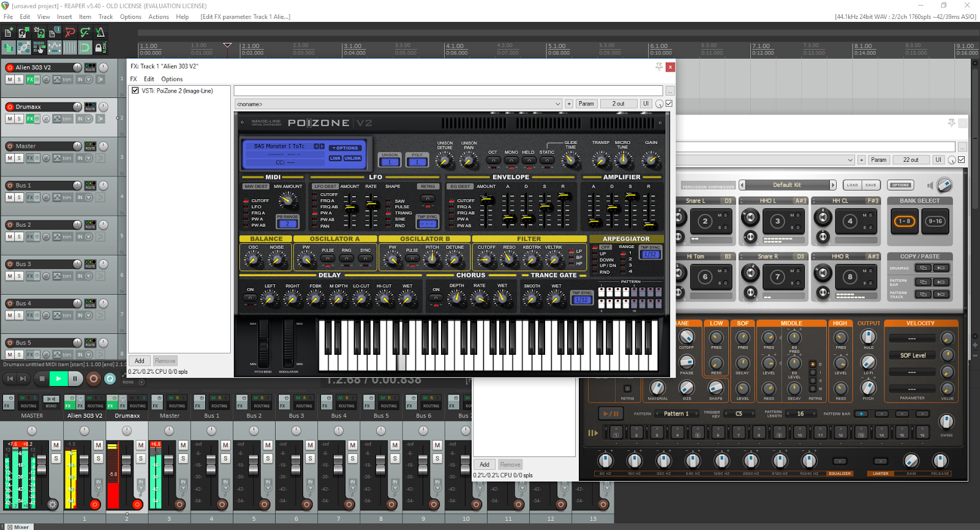Screen dimensions: 980x530
Task: Open PoiZone OPTIONS dropdown
Action: point(345,148)
